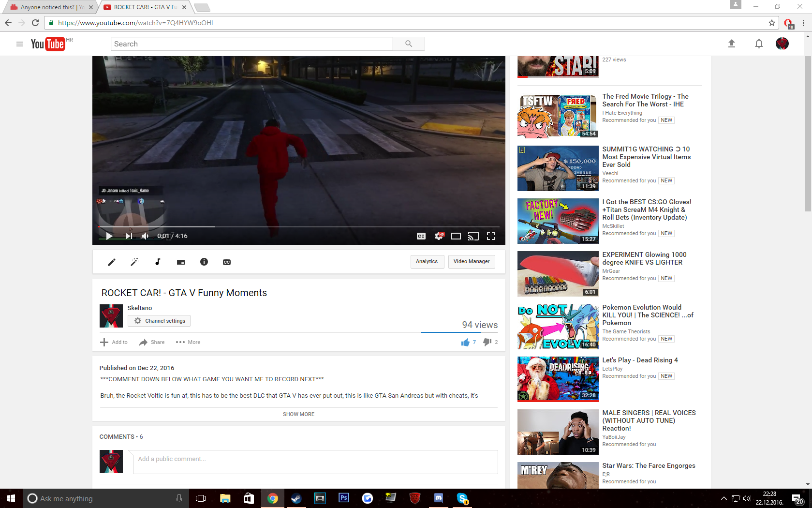Screen dimensions: 812x508
Task: Open Analytics for this video
Action: (x=427, y=262)
